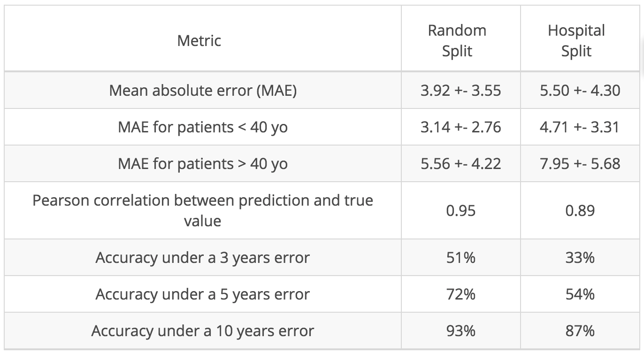
Task: Click MAE for patients > 40 yo label
Action: pyautogui.click(x=203, y=163)
